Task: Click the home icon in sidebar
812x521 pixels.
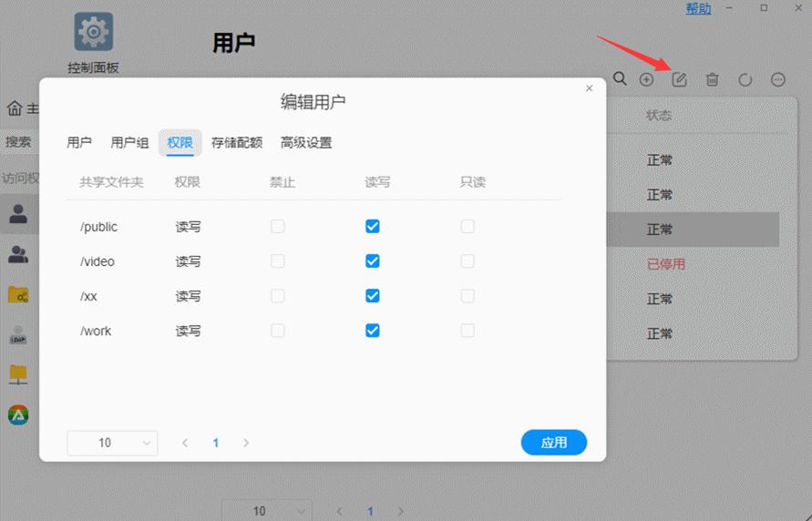Action: (x=15, y=108)
